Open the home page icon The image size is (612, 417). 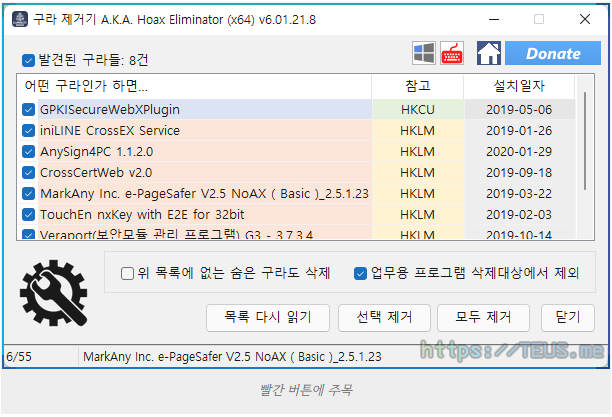coord(488,53)
